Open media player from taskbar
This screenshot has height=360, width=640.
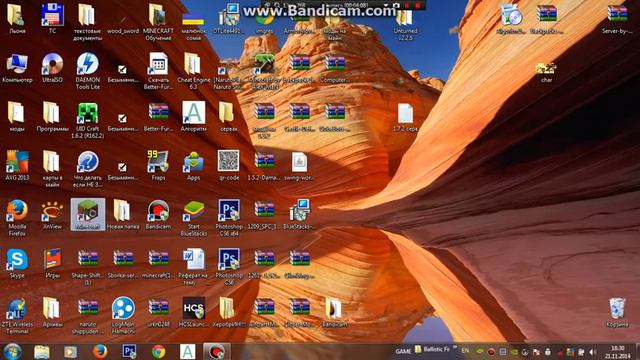coord(70,351)
